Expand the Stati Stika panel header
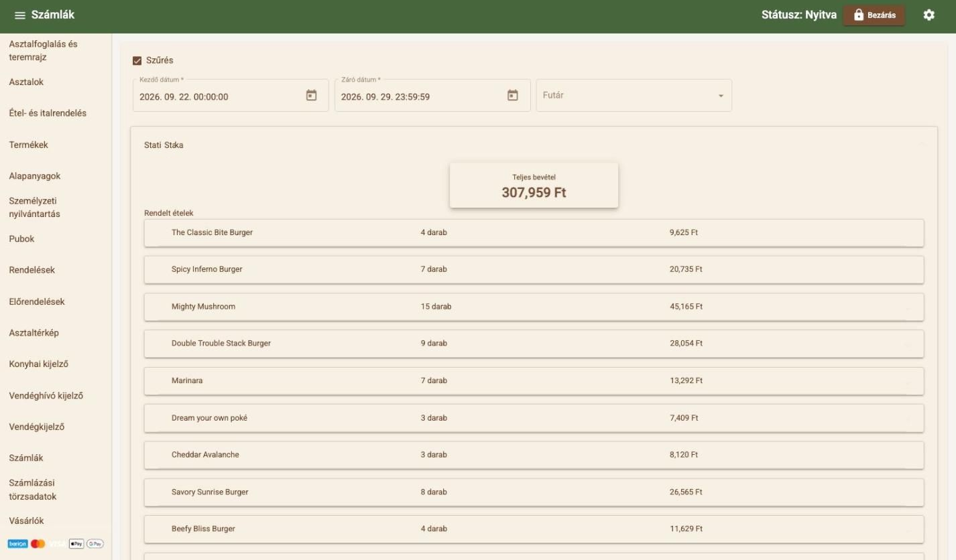 coord(534,145)
